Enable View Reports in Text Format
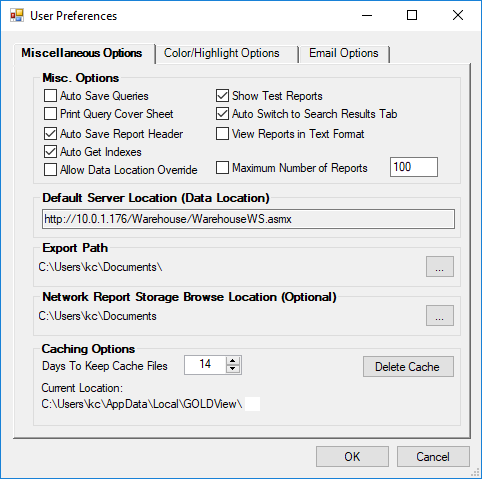Screen dimensions: 483x479 (x=222, y=134)
